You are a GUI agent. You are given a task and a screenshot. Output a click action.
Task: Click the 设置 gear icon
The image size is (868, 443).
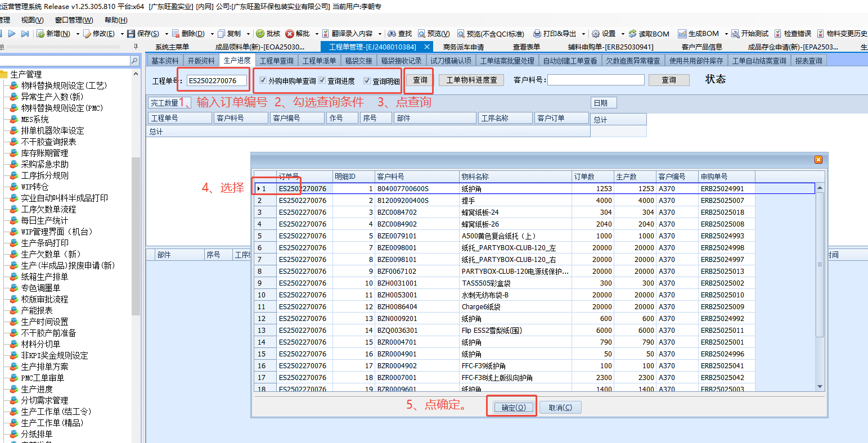tap(595, 34)
